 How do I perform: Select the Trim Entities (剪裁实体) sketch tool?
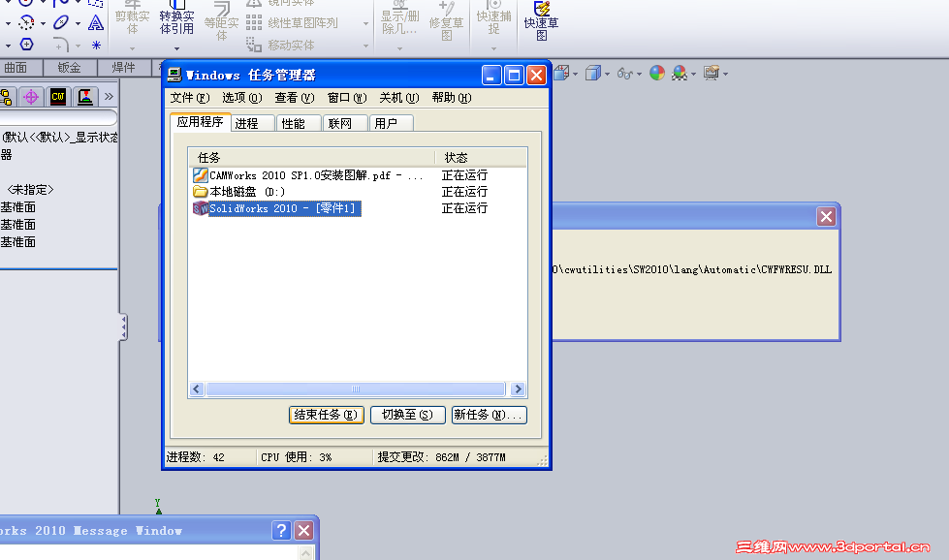tap(132, 19)
